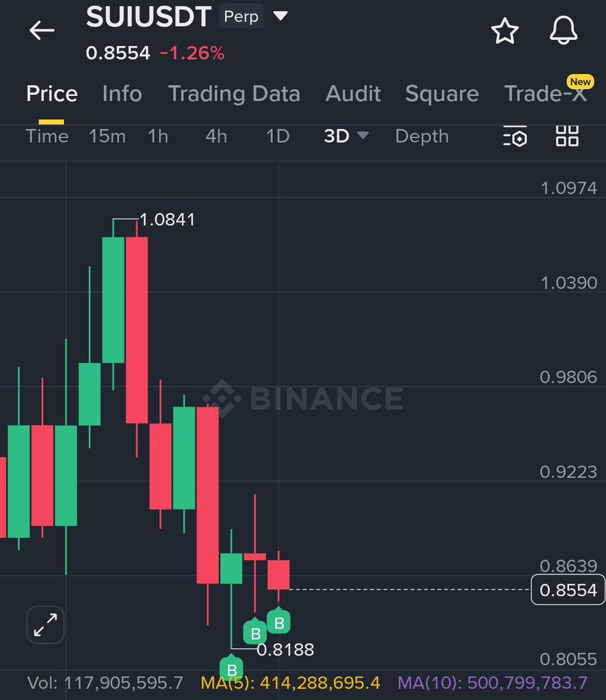The height and width of the screenshot is (700, 606).
Task: Switch chart to 1D interval
Action: pos(278,136)
